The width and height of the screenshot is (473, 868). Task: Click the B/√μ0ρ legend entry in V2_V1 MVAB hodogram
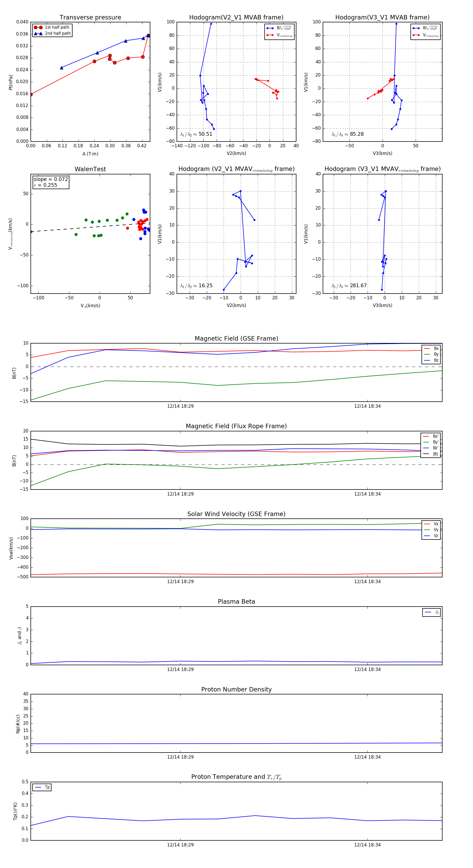click(x=279, y=28)
